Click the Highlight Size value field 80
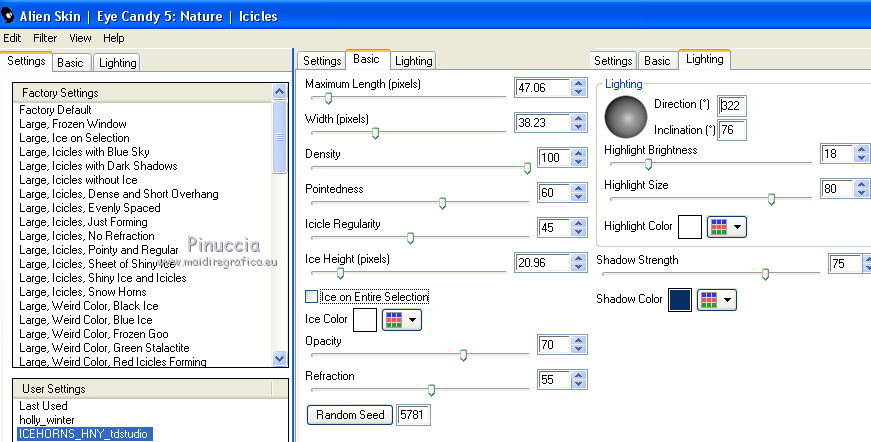Viewport: 871px width, 442px height. coord(837,189)
